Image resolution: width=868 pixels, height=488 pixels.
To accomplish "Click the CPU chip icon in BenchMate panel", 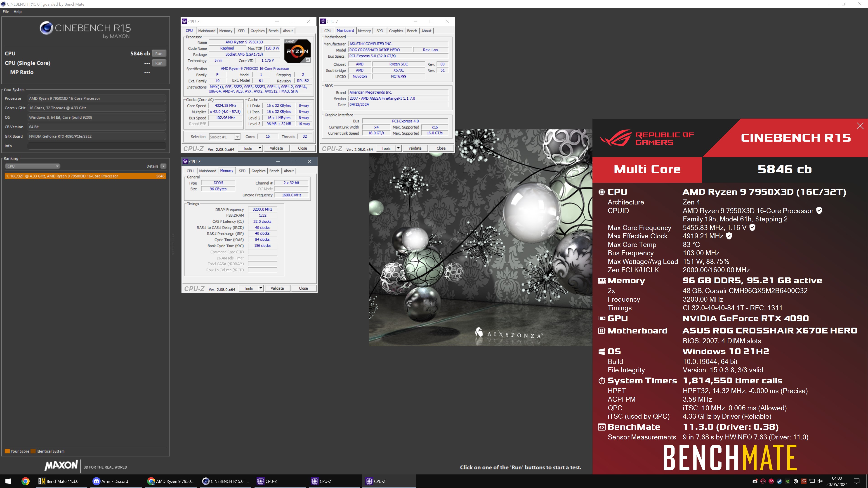I will (601, 192).
